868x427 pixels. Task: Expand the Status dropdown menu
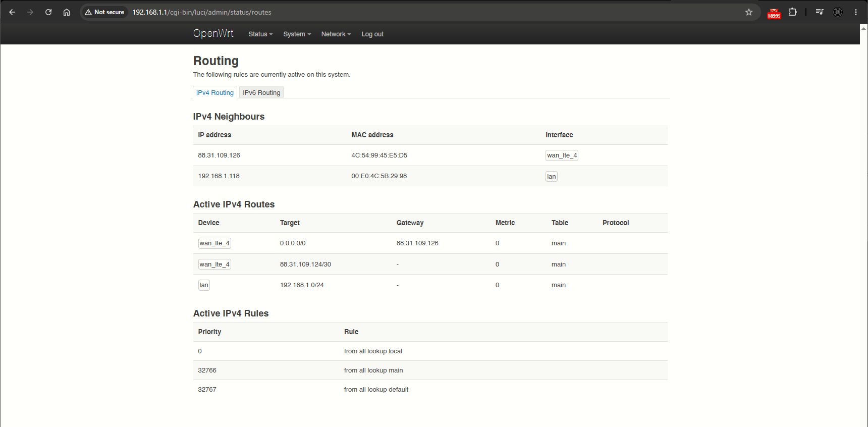(x=260, y=34)
